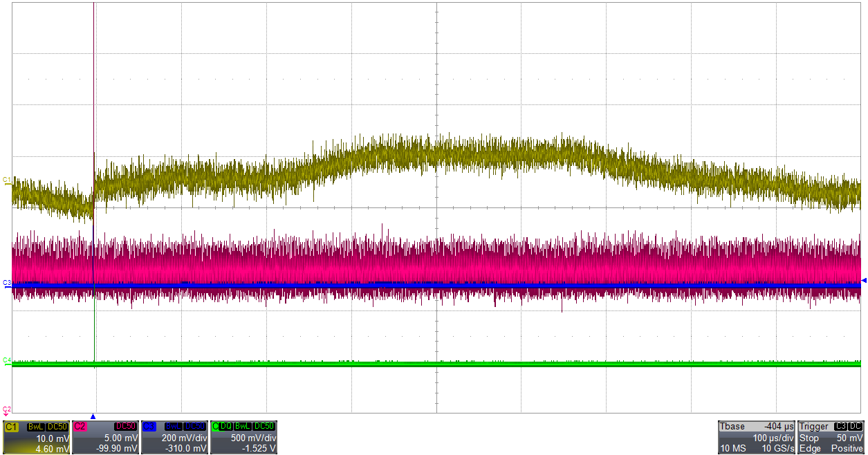Click the C4 scale value 500 mV/div

(x=252, y=438)
